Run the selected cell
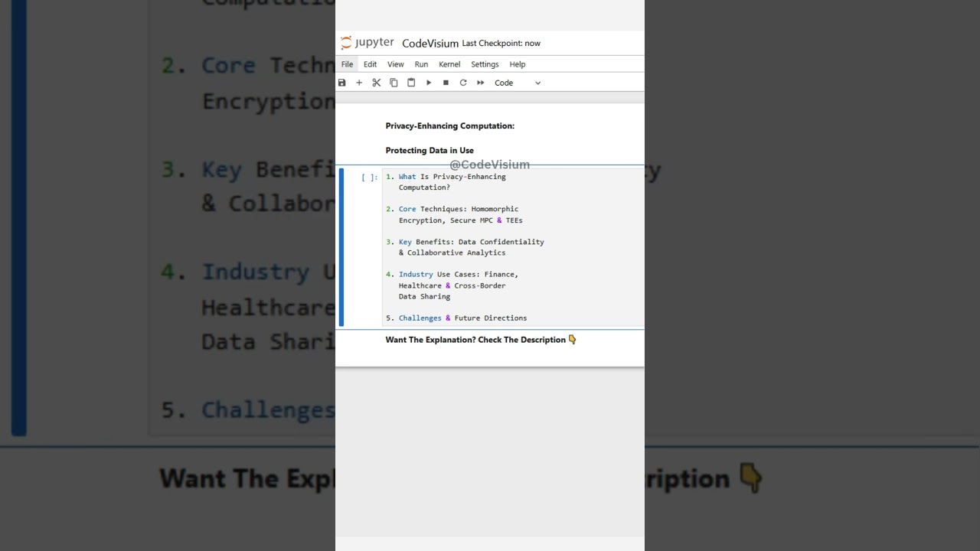Viewport: 980px width, 551px height. 429,83
